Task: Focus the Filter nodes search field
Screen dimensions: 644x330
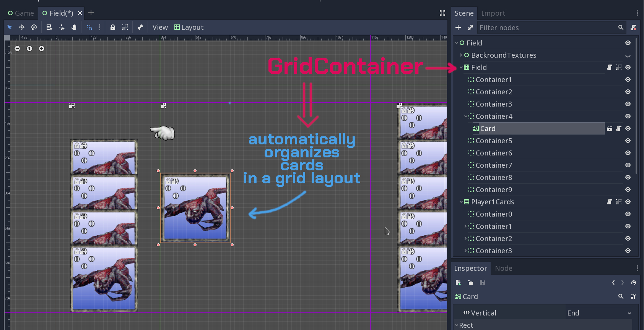Action: (551, 27)
